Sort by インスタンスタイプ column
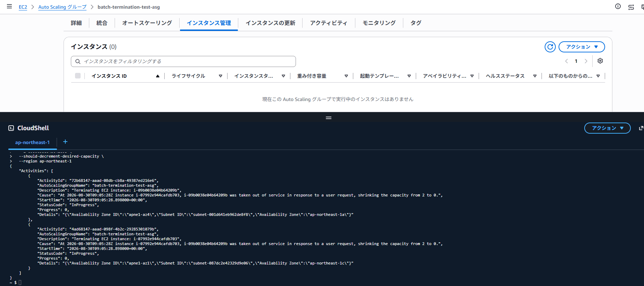Screen dimensions: 644x286 (283, 76)
